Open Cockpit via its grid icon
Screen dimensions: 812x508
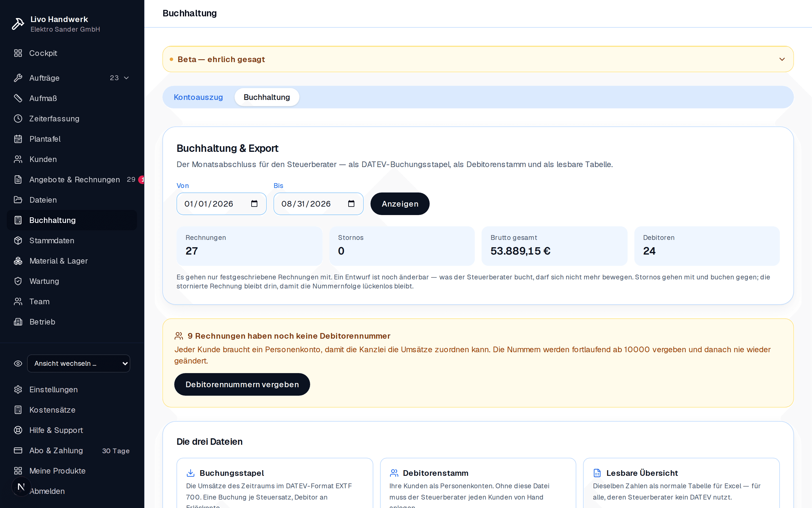pos(18,53)
